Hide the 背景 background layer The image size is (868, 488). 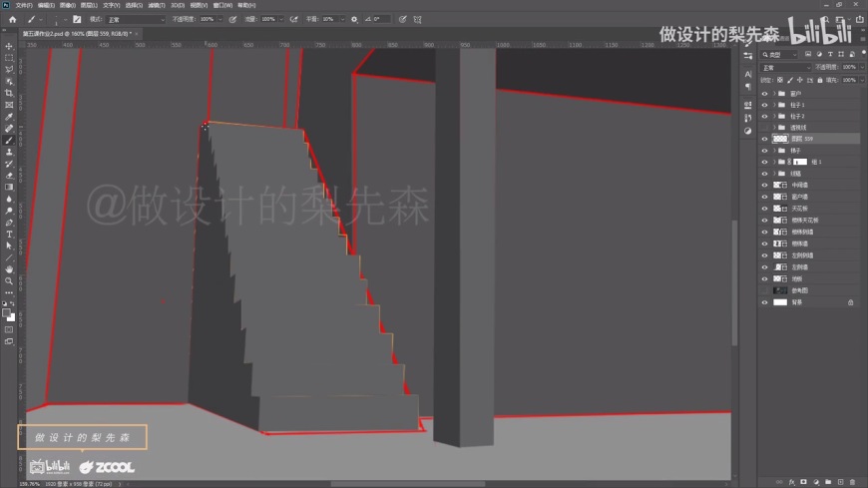[764, 302]
